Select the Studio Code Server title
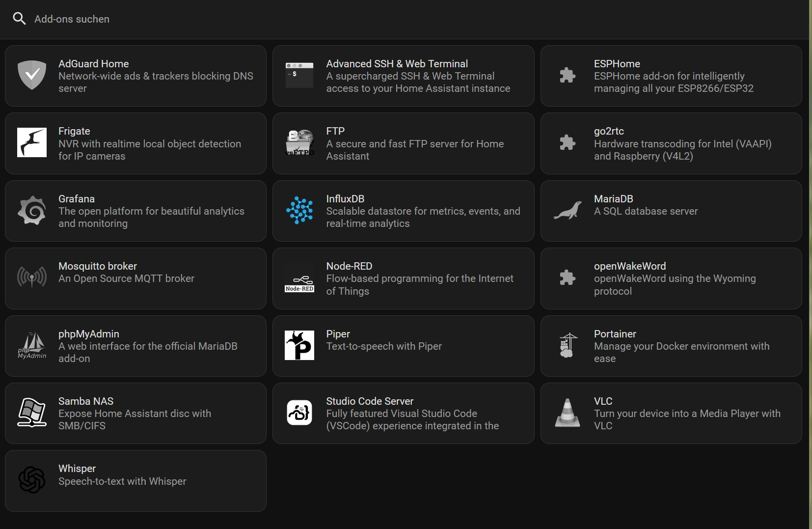 [370, 401]
